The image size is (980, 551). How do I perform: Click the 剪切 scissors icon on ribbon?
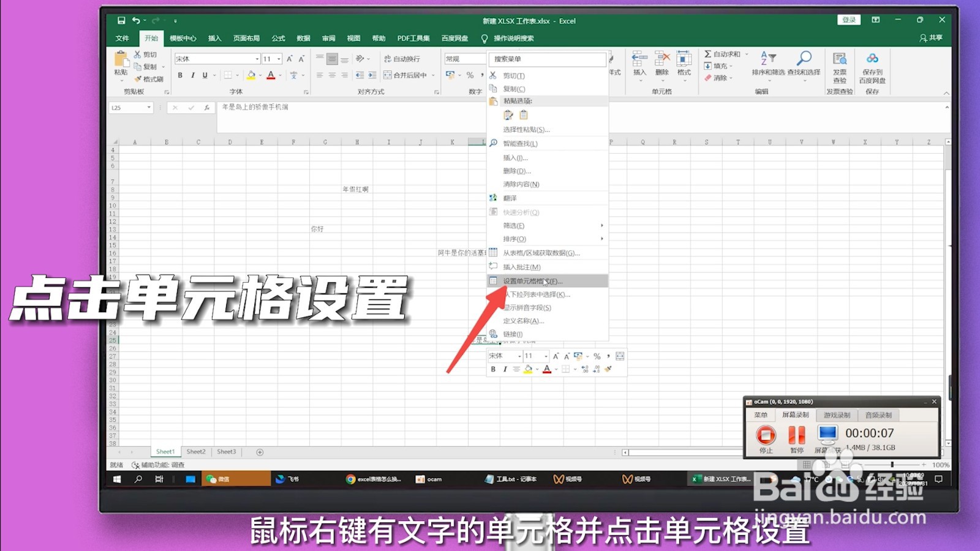(137, 54)
